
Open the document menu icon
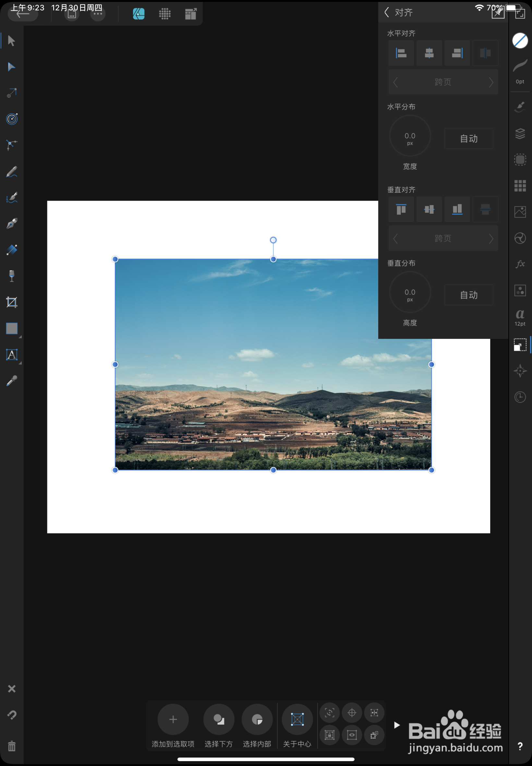[72, 14]
